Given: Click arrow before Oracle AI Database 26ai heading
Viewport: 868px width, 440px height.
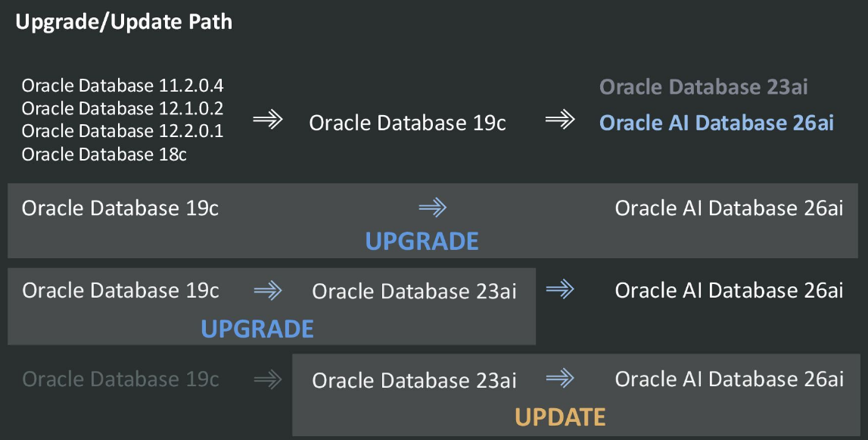Looking at the screenshot, I should click(x=560, y=120).
